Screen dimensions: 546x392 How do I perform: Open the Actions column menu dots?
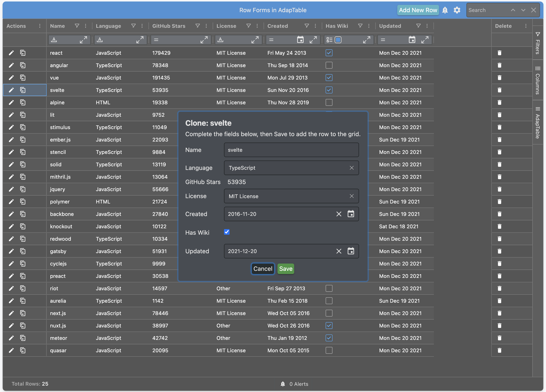pyautogui.click(x=40, y=26)
